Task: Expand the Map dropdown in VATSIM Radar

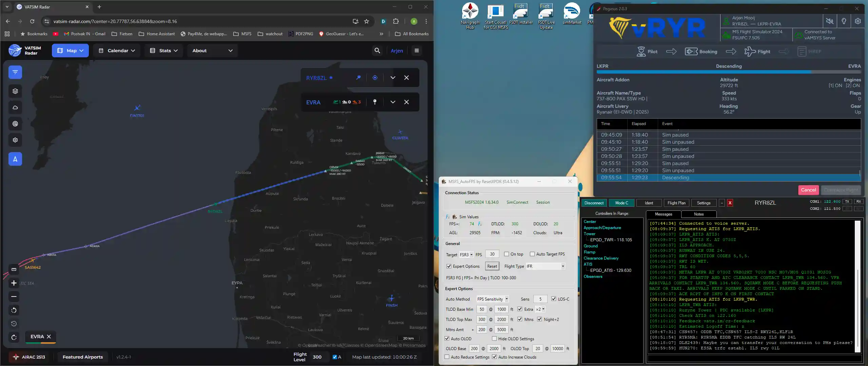Action: 70,50
